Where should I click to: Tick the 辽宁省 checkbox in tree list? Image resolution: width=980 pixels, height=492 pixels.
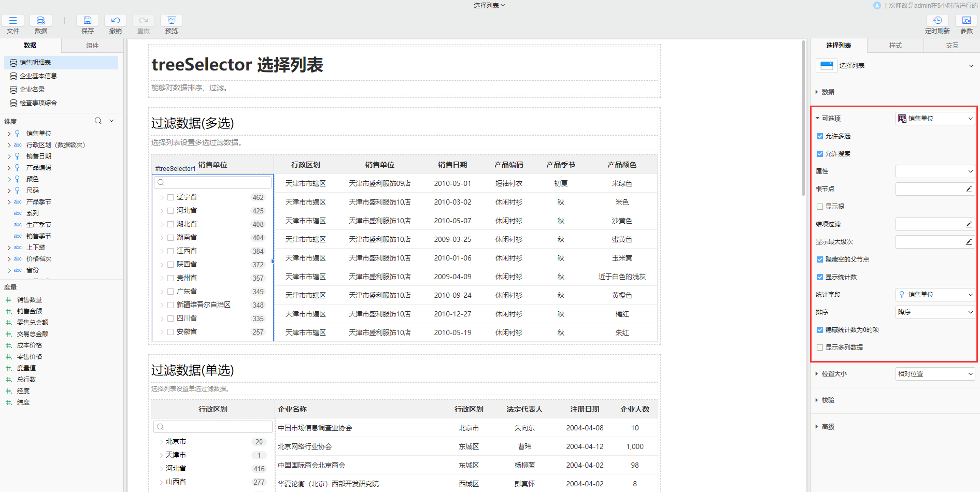[171, 197]
